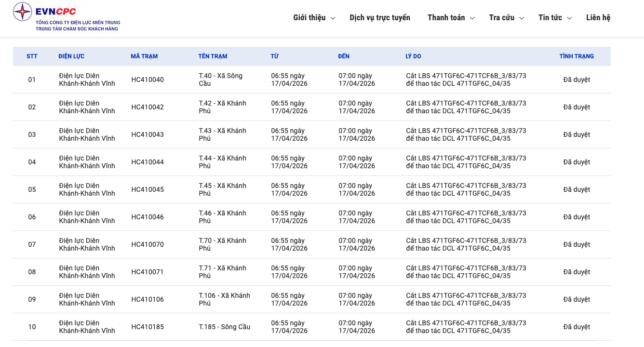Expand the Thanh toán dropdown chevron

coord(472,18)
